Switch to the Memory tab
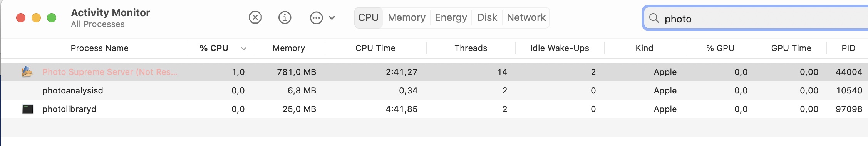The image size is (868, 146). click(406, 17)
